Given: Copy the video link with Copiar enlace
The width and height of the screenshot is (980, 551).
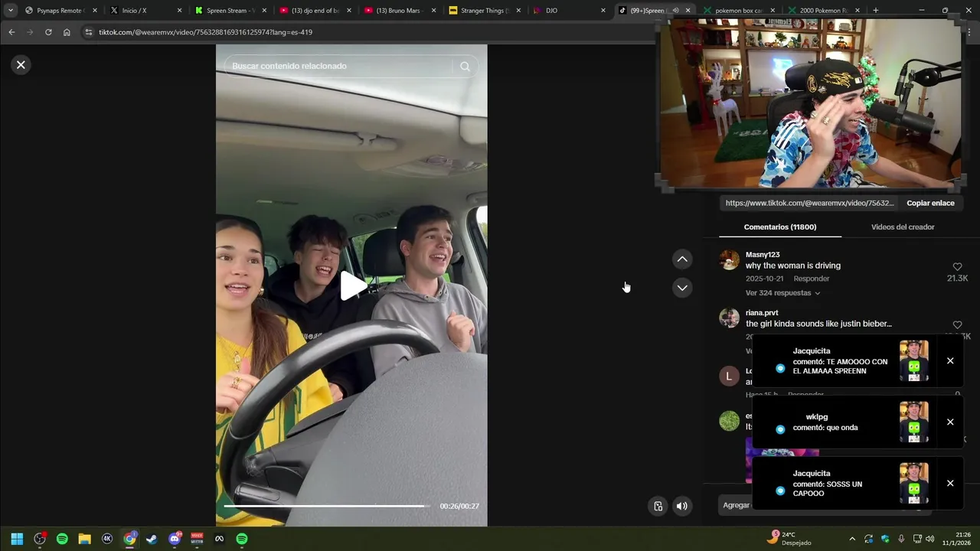Looking at the screenshot, I should pyautogui.click(x=930, y=203).
